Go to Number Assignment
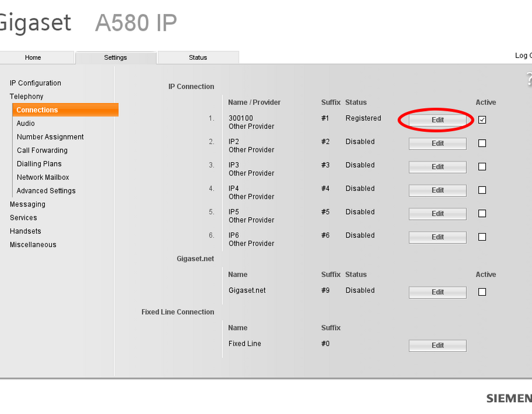This screenshot has height=414, width=532. [50, 137]
